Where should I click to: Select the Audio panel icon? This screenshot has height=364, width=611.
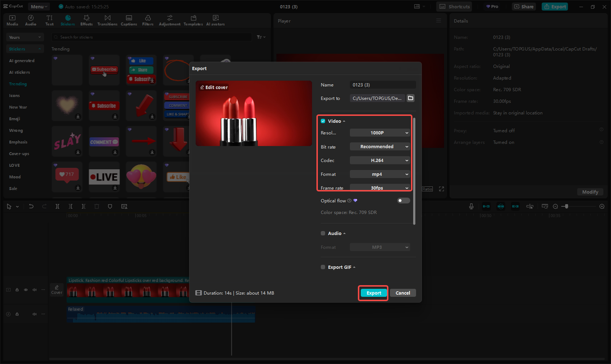[30, 20]
